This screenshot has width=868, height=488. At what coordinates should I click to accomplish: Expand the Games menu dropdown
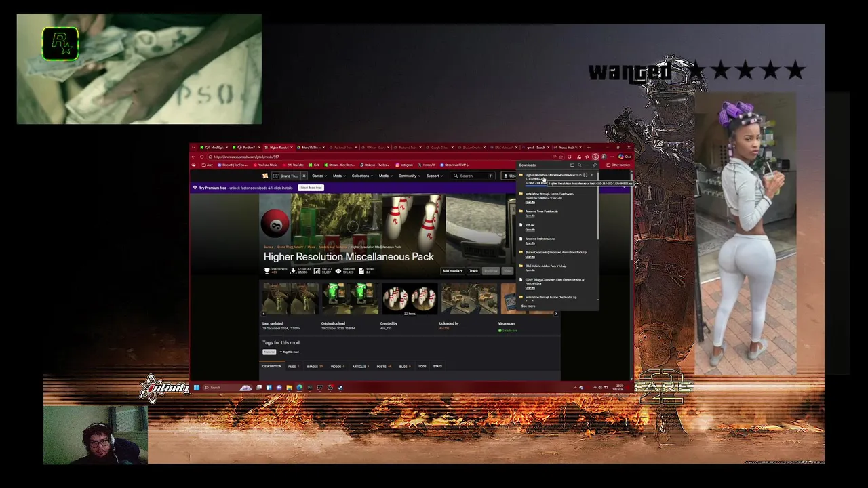(x=320, y=176)
